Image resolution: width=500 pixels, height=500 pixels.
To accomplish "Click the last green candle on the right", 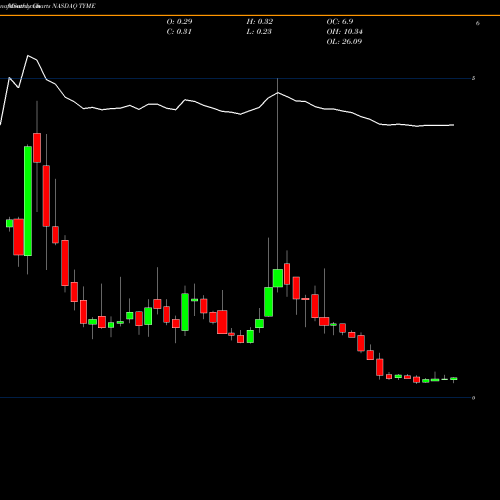I will tap(454, 379).
